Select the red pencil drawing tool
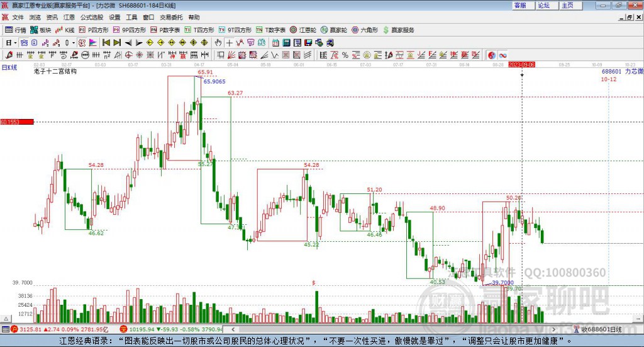644x347 pixels. coord(9,55)
